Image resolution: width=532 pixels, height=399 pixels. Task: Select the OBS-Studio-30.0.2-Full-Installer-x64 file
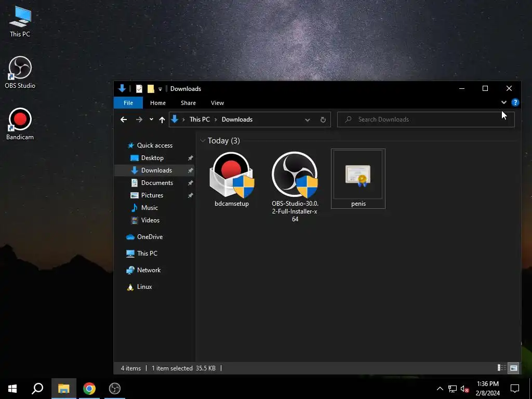pyautogui.click(x=295, y=187)
